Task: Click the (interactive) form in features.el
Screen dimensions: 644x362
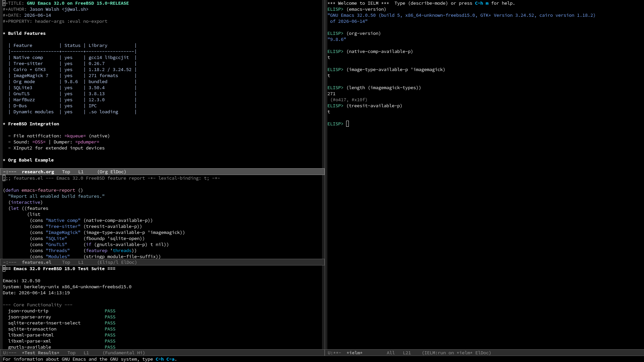Action: (25, 202)
